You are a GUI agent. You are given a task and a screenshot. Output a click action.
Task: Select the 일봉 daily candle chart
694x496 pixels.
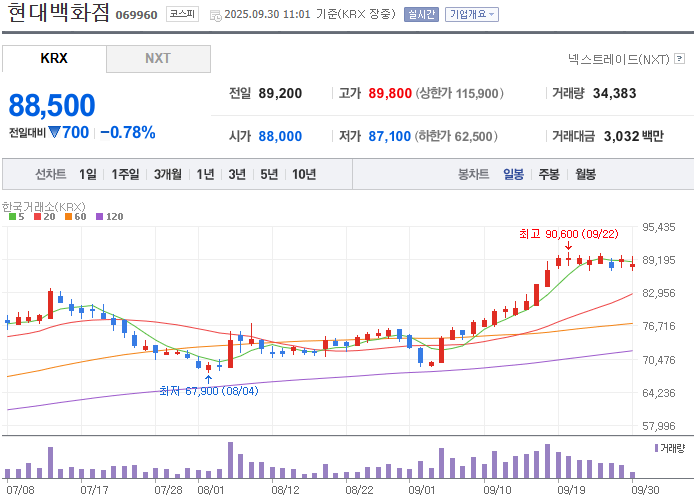[x=513, y=174]
